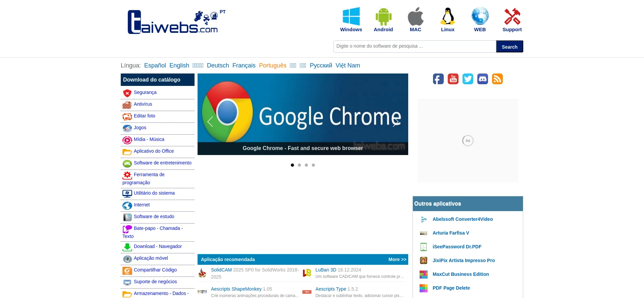Click the Segurança shield icon
Image resolution: width=644 pixels, height=298 pixels.
tap(127, 93)
